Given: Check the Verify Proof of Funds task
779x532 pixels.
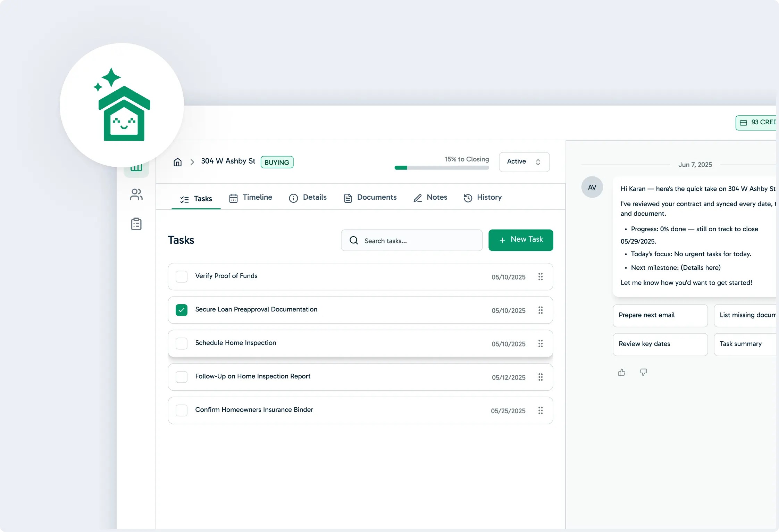Looking at the screenshot, I should (182, 277).
